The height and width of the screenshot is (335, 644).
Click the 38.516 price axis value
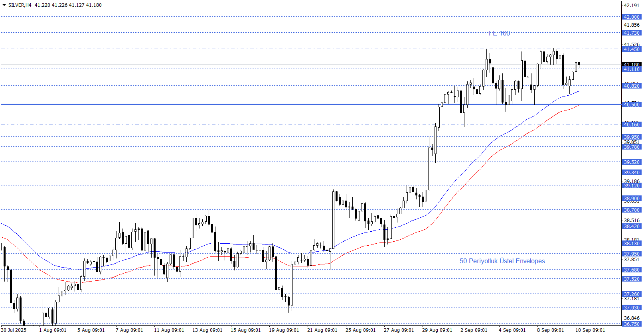point(632,221)
